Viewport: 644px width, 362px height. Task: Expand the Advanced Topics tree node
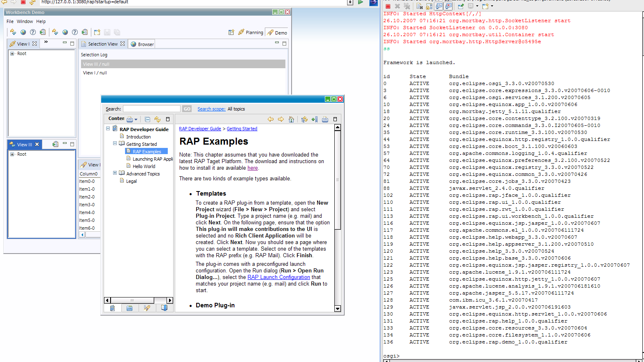115,173
